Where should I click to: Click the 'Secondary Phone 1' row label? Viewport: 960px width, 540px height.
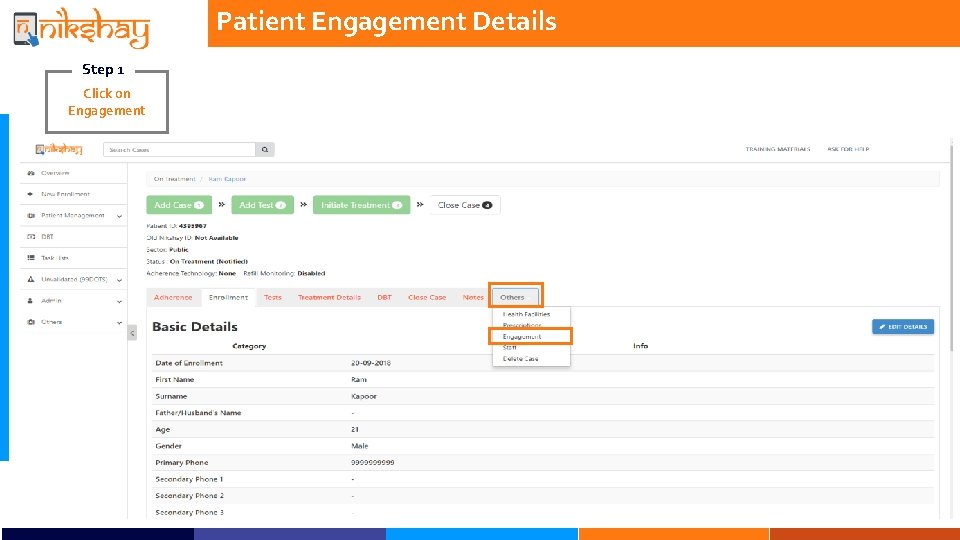pyautogui.click(x=189, y=479)
